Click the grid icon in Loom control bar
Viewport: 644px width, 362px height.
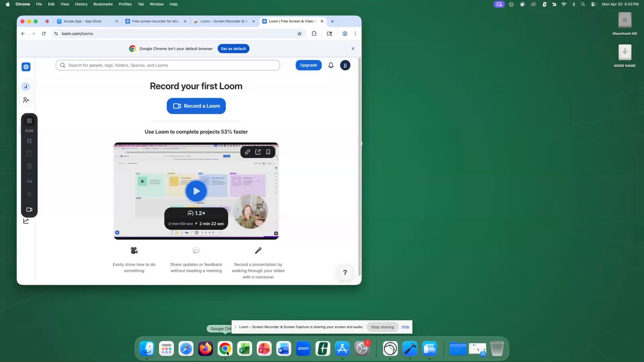(29, 194)
